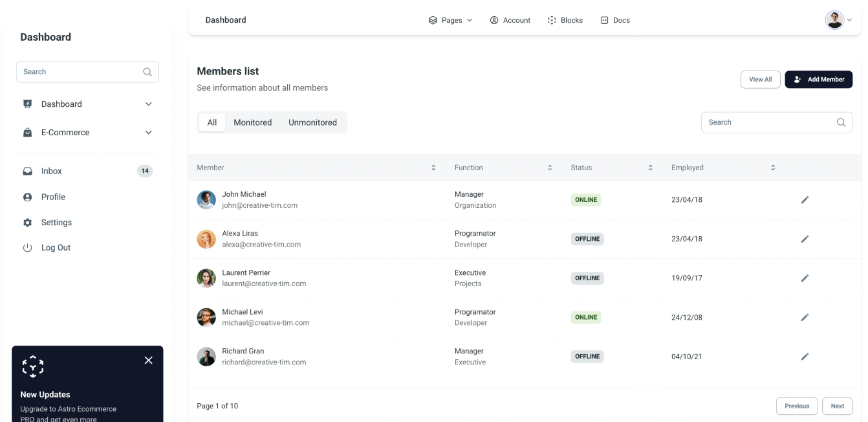Image resolution: width=868 pixels, height=422 pixels.
Task: Sort table by Status column
Action: pyautogui.click(x=650, y=168)
